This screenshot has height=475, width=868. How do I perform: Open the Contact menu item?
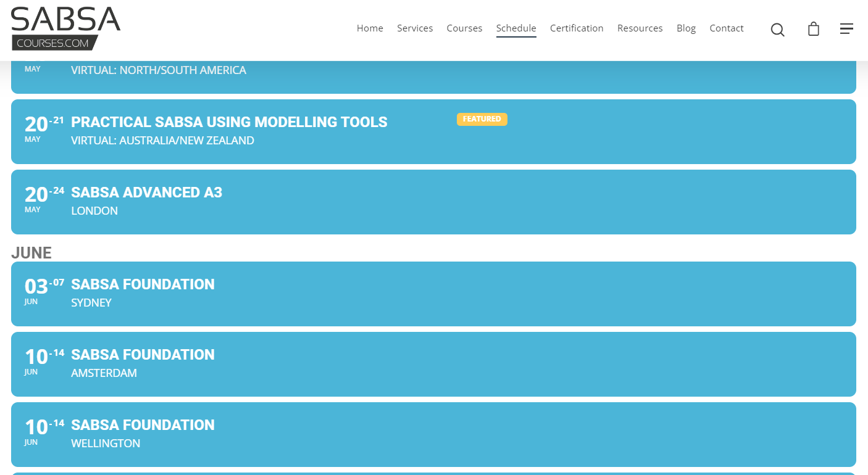pos(727,28)
